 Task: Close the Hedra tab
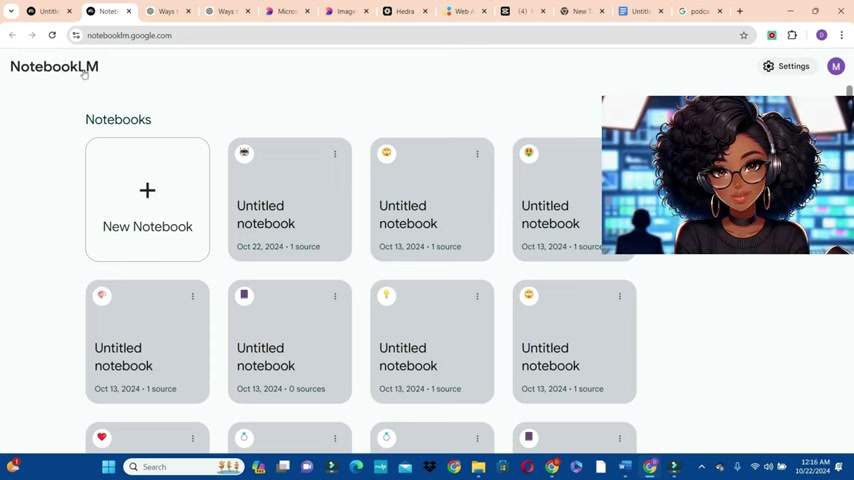point(425,11)
